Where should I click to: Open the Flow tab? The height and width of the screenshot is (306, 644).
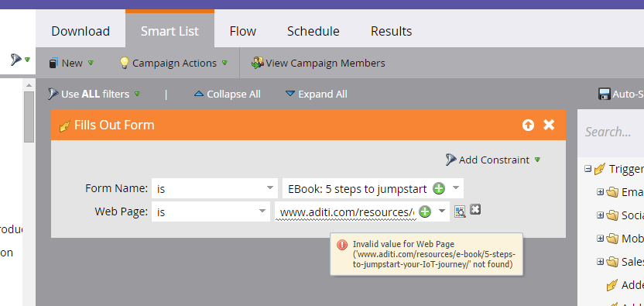coord(243,31)
